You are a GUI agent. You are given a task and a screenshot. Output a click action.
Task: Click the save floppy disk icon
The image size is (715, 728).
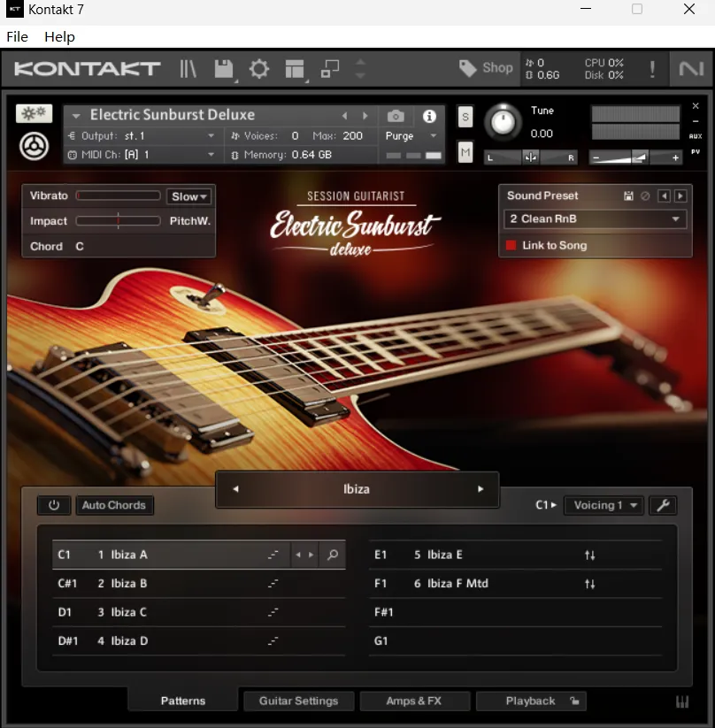(224, 69)
